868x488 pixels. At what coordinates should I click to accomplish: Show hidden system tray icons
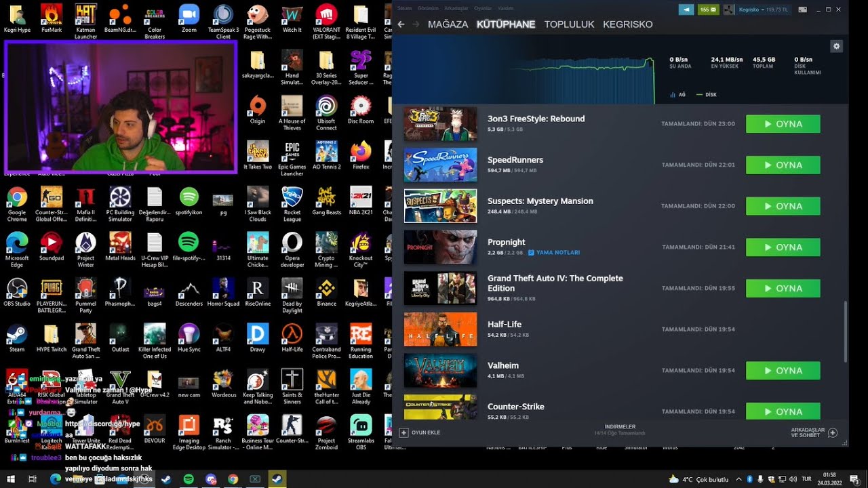click(x=738, y=479)
